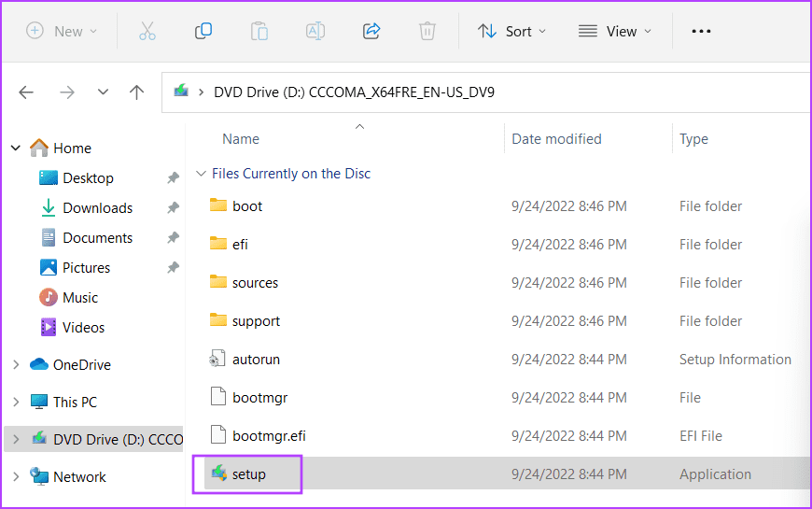Select the autorun file icon
Screen dimensions: 812x509
click(217, 359)
